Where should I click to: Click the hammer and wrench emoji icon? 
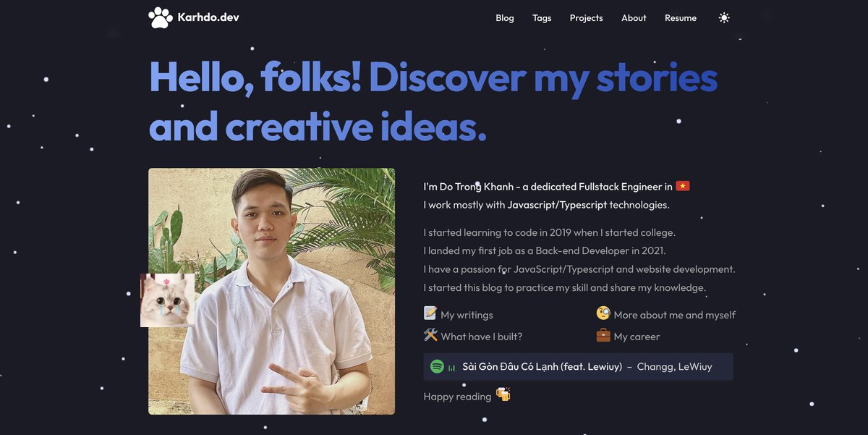(x=430, y=335)
